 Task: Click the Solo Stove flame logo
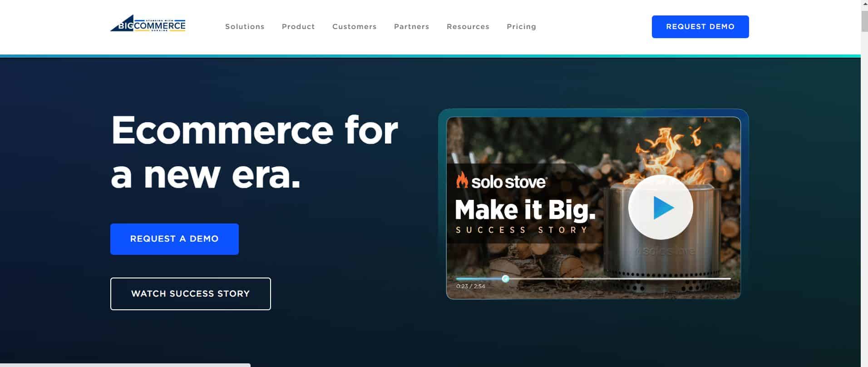(x=462, y=180)
